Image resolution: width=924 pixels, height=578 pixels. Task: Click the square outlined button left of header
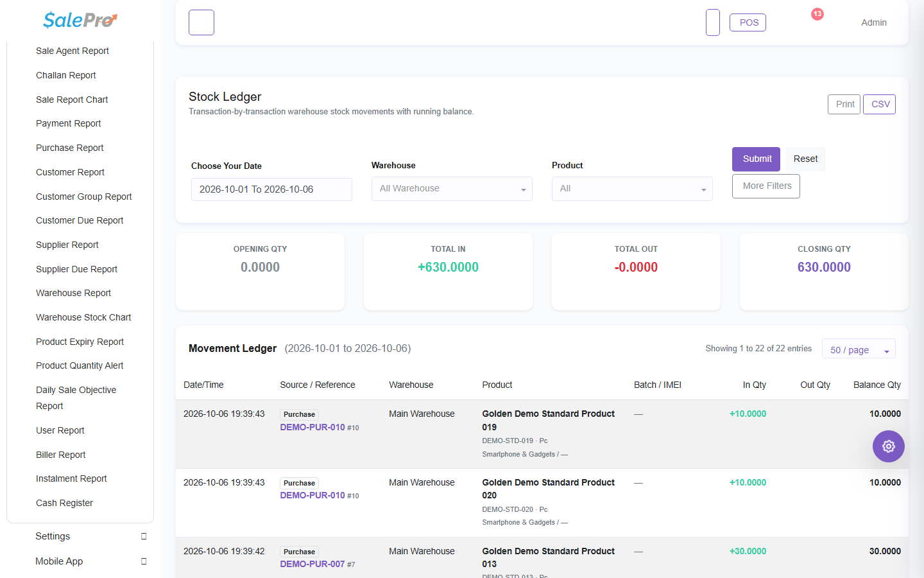(x=201, y=22)
